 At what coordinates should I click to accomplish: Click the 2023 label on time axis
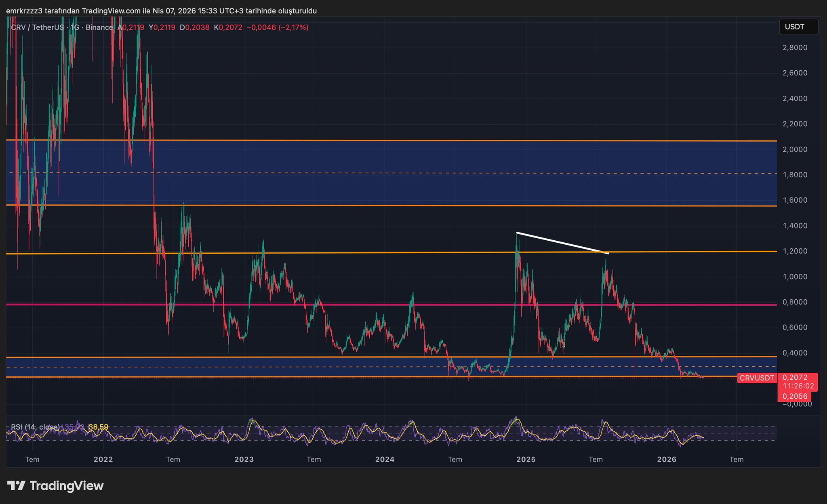pyautogui.click(x=244, y=459)
